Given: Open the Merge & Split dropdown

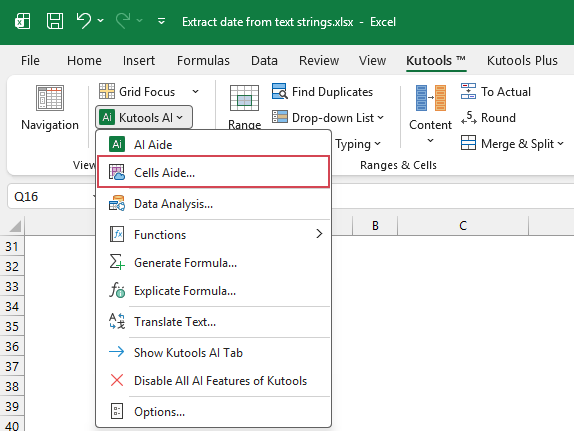Looking at the screenshot, I should click(512, 144).
